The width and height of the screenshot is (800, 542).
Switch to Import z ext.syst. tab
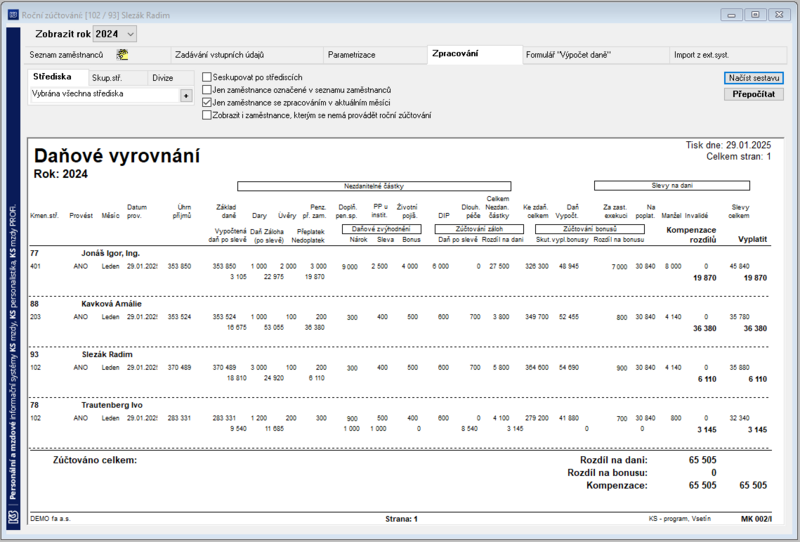[x=728, y=55]
